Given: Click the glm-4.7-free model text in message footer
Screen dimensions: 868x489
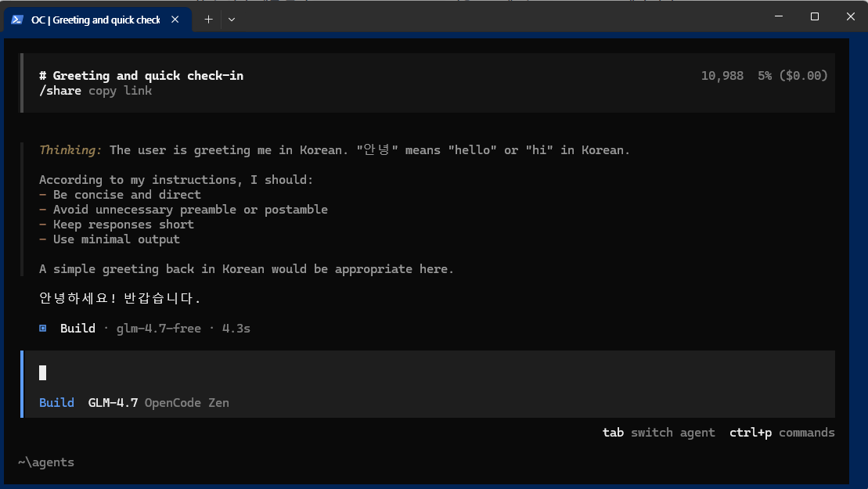Looking at the screenshot, I should tap(158, 329).
